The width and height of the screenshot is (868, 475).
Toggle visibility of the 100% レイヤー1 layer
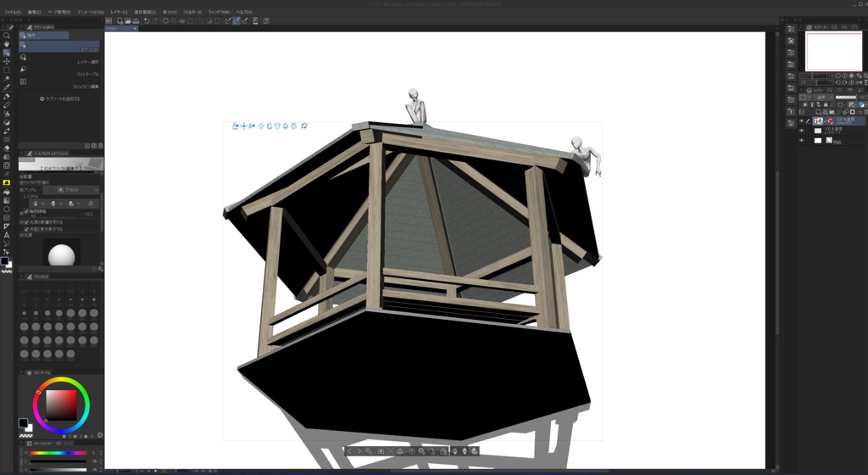(x=801, y=131)
